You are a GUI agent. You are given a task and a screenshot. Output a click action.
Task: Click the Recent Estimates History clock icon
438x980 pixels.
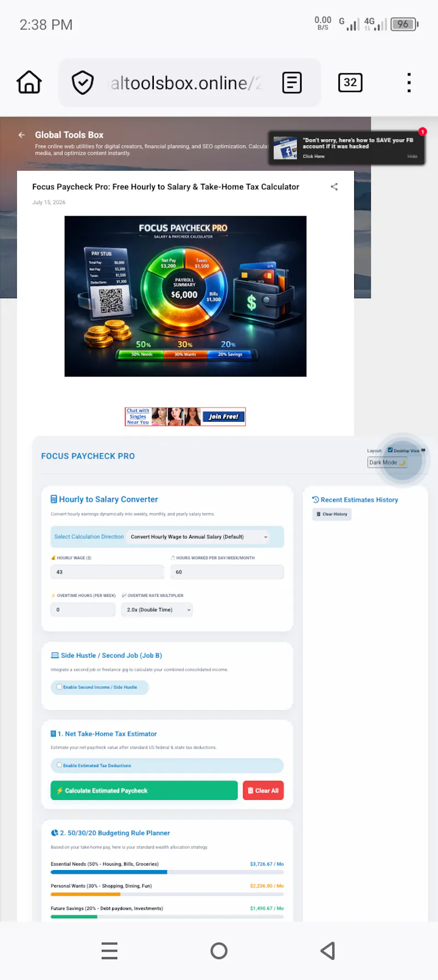(315, 500)
